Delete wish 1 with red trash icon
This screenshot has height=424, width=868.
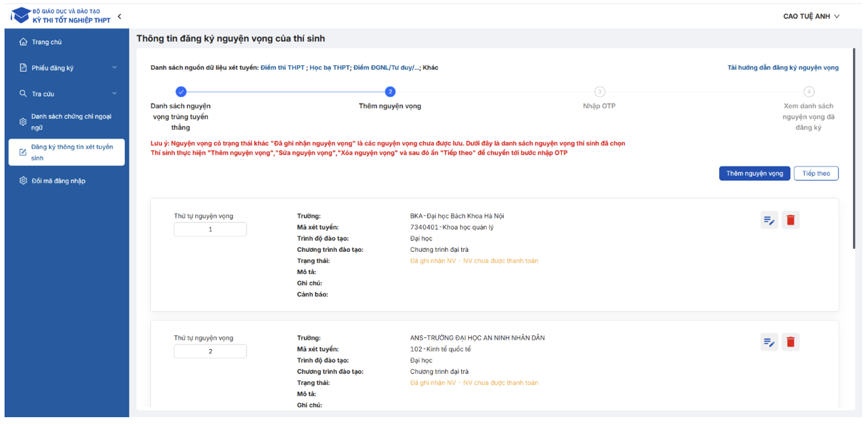coord(790,220)
